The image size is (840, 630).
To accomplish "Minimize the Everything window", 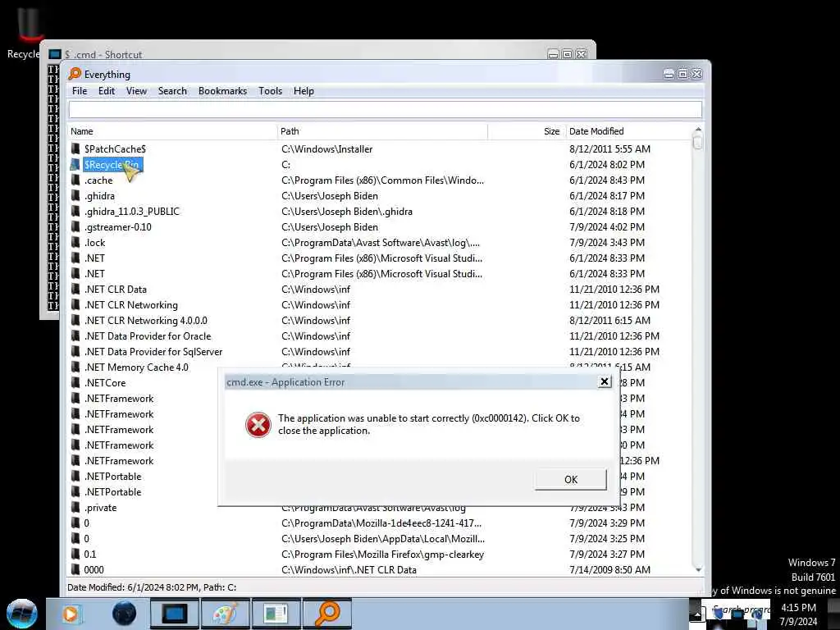I will [x=669, y=74].
